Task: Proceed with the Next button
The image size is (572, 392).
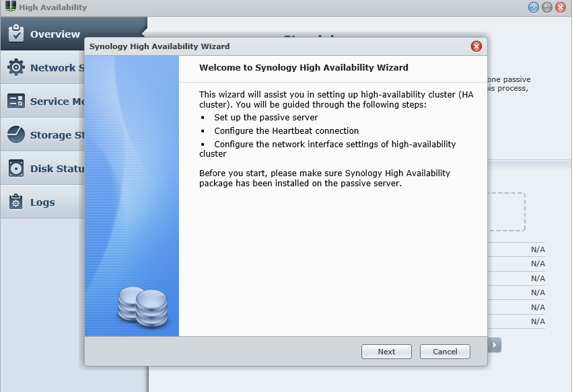Action: pos(386,352)
